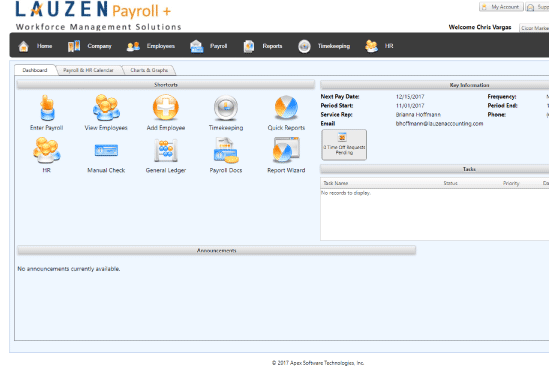Image resolution: width=549 pixels, height=366 pixels.
Task: Open the My Account button
Action: [x=501, y=7]
